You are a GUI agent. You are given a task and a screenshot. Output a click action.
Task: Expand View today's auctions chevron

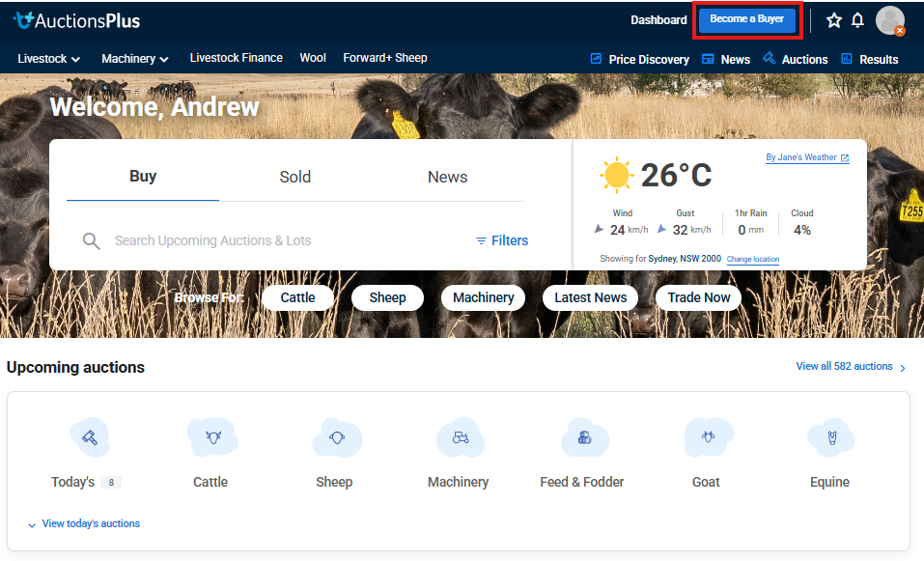(32, 524)
